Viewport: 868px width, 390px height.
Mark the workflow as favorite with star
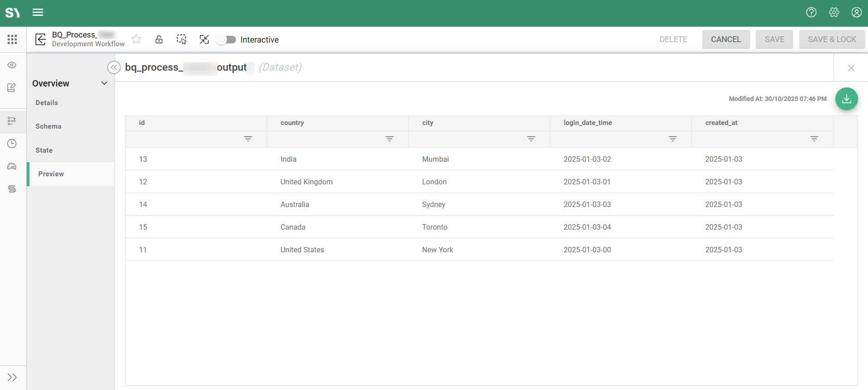click(x=136, y=39)
